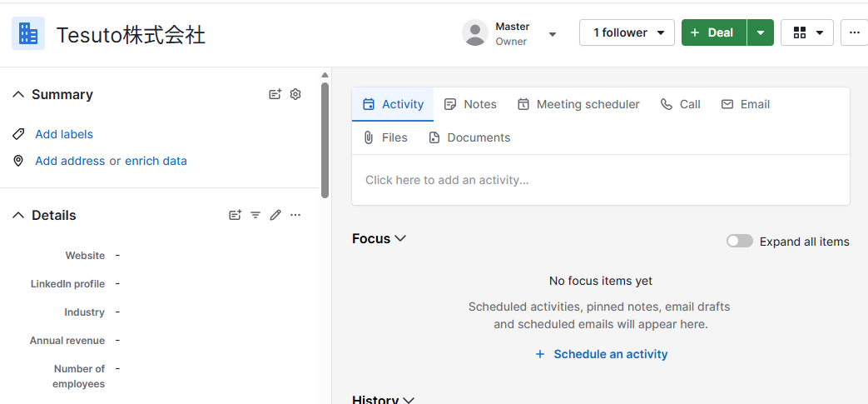Open the top-right more actions ellipsis
Screen dimensions: 868x404
point(855,32)
